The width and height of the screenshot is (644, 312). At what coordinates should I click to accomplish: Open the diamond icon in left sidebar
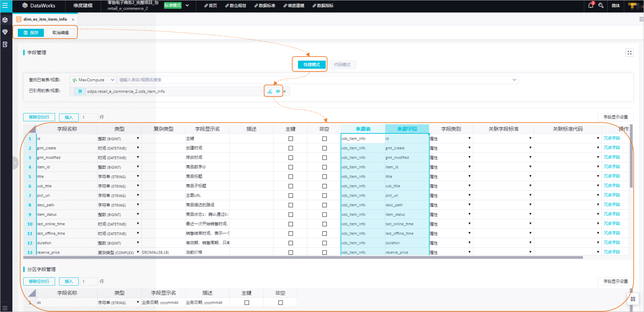5,32
